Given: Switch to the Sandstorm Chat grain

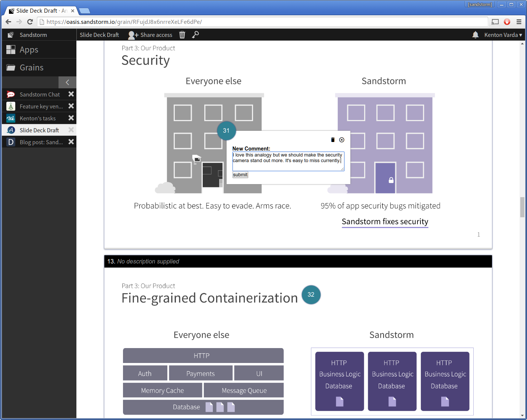Looking at the screenshot, I should (40, 94).
